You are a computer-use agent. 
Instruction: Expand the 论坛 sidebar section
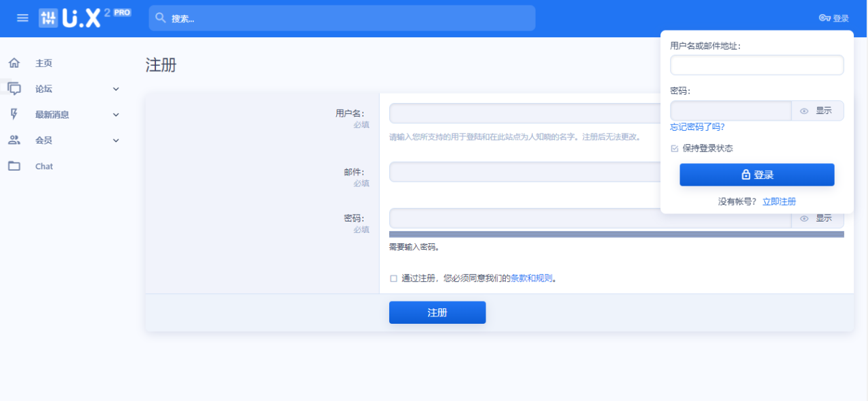[x=115, y=88]
